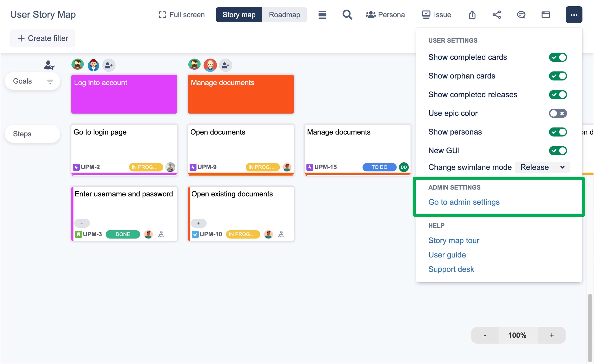
Task: Switch to the Roadmap tab
Action: coord(284,15)
